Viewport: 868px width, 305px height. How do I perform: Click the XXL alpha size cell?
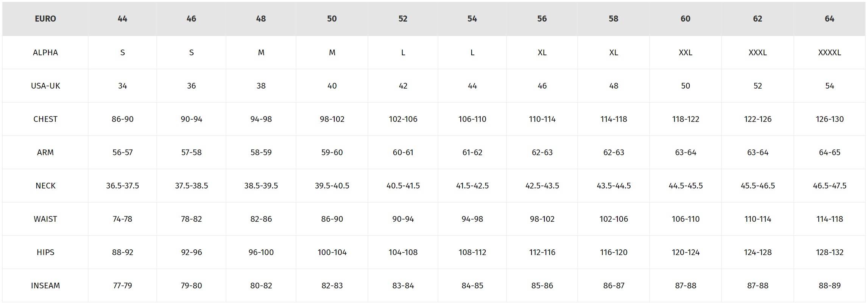(x=686, y=53)
